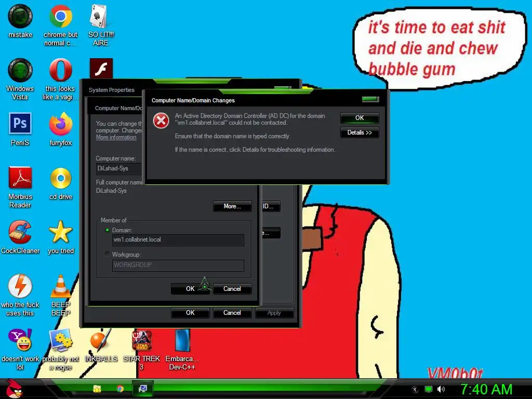The height and width of the screenshot is (399, 532).
Task: Click OK in the error dialog
Action: (x=360, y=118)
